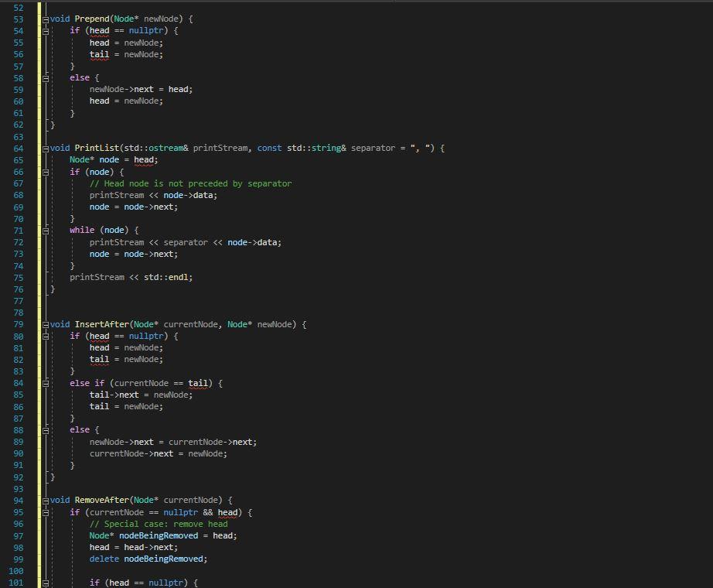
Task: Collapse the RemoveAfter function fold marker
Action: pos(46,501)
